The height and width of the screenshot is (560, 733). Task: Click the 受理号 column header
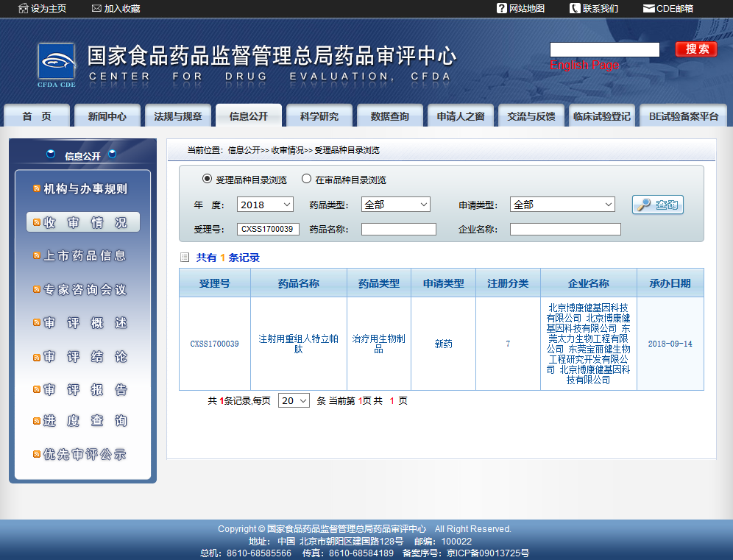tap(215, 283)
